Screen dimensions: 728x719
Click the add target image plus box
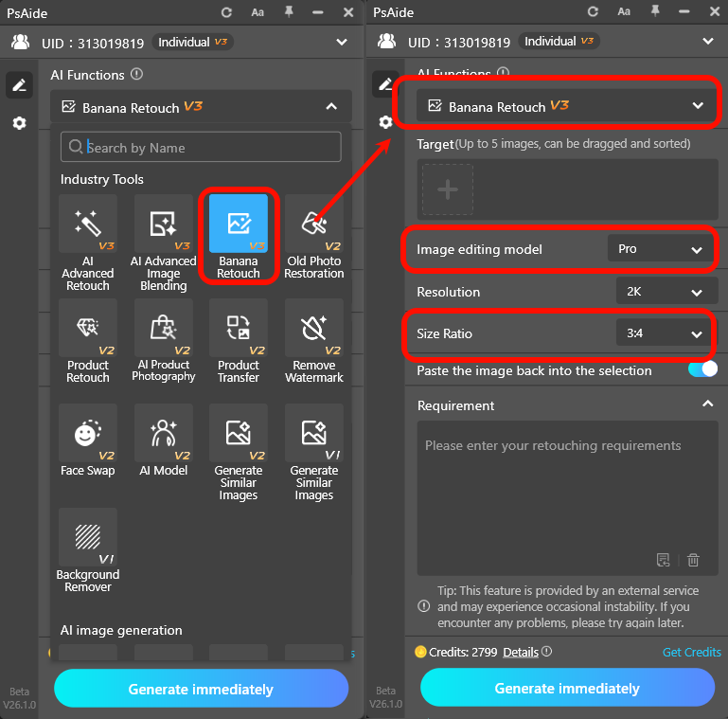(x=448, y=189)
